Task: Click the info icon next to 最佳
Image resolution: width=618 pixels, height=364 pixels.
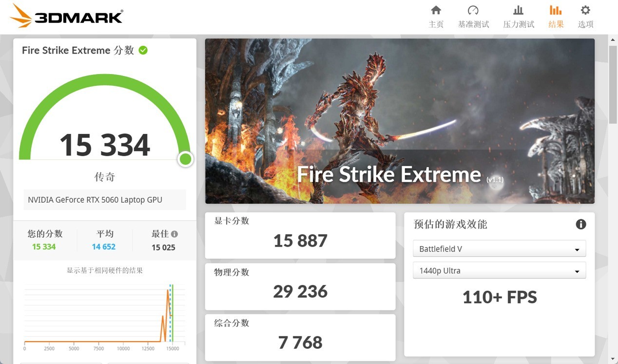Action: point(174,234)
